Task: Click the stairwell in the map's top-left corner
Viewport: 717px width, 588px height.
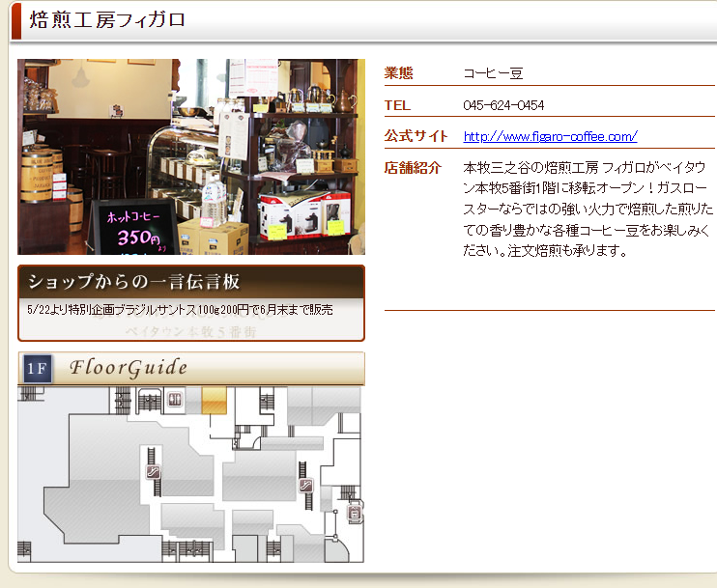Action: tap(29, 395)
